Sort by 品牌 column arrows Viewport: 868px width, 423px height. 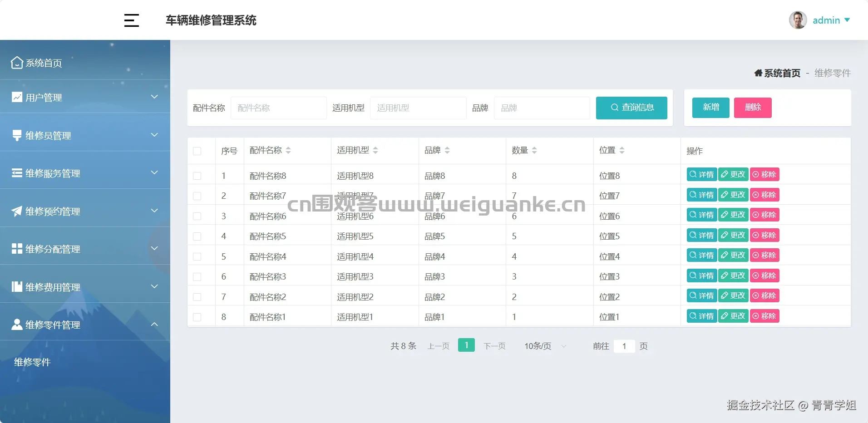pos(447,150)
